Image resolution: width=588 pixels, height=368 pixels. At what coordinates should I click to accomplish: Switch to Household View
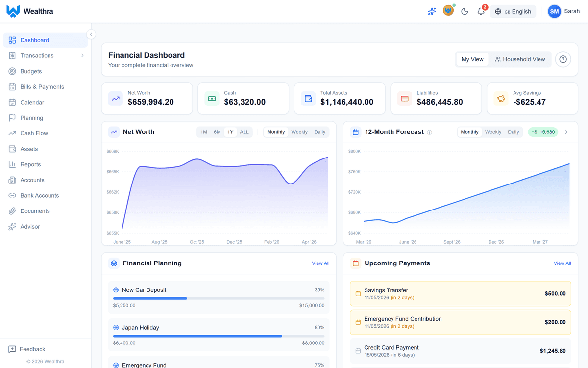520,59
